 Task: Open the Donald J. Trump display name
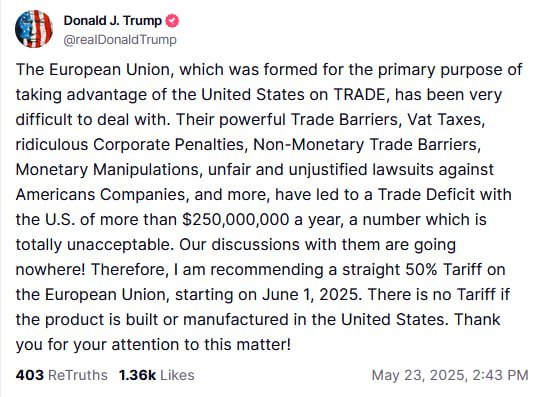click(x=113, y=21)
